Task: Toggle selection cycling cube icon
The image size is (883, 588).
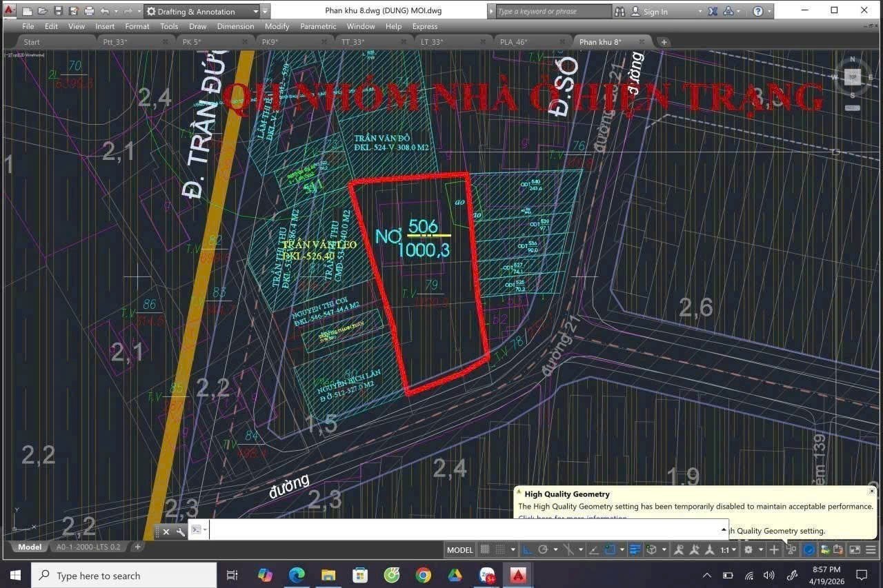Action: click(651, 549)
